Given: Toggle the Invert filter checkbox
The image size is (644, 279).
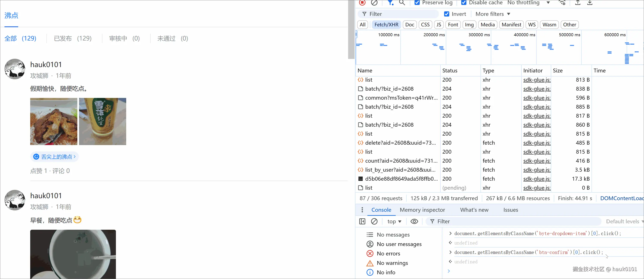Looking at the screenshot, I should [446, 14].
